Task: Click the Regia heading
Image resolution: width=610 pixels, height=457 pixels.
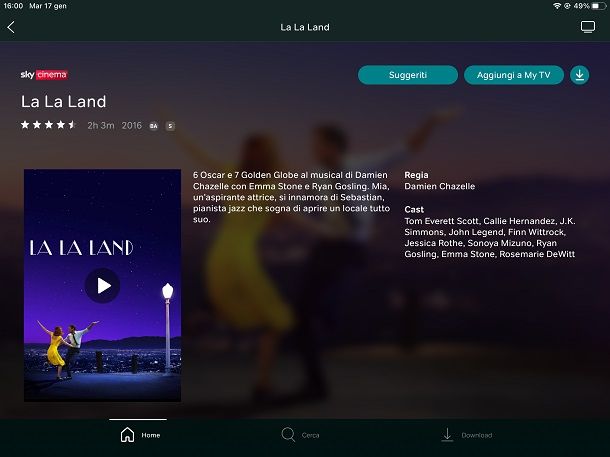Action: [x=416, y=175]
